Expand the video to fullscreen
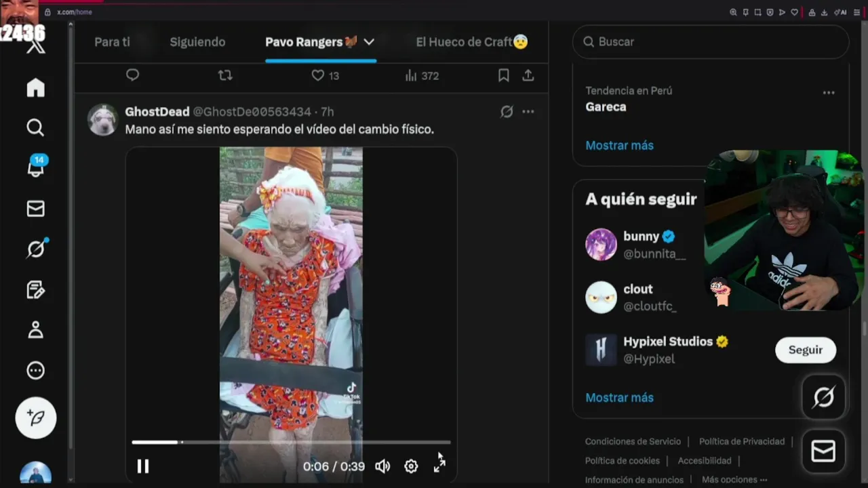The image size is (868, 488). 439,465
